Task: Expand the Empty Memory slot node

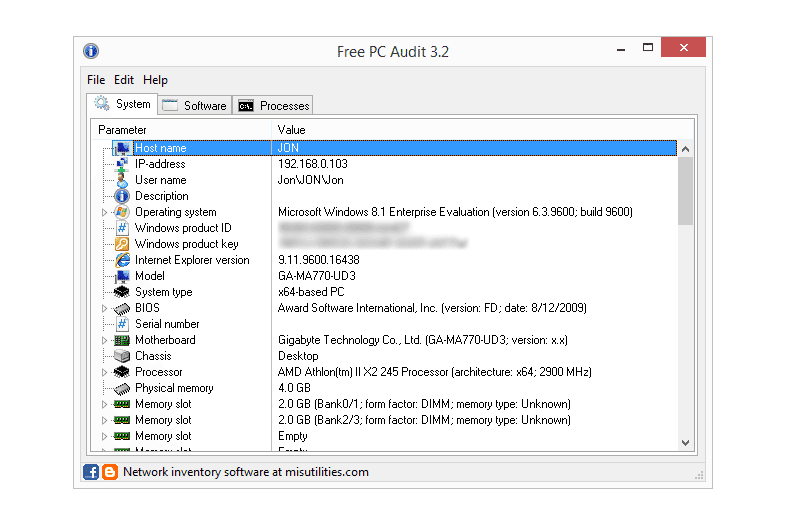Action: (104, 436)
